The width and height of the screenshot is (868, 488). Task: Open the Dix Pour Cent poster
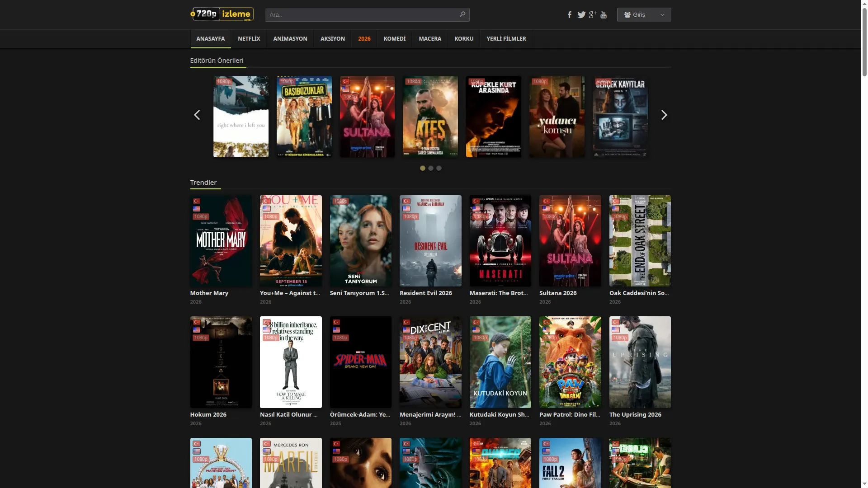430,362
